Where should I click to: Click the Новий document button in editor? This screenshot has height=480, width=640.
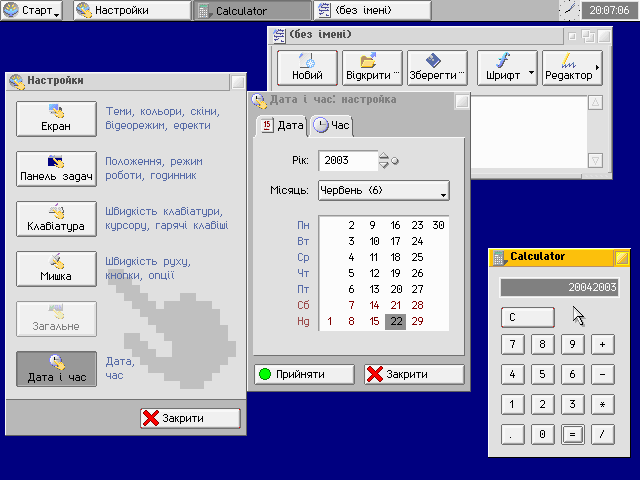[307, 67]
